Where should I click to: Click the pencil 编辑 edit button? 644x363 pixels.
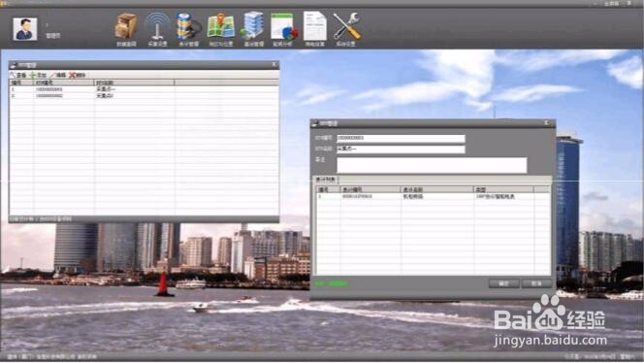[x=58, y=76]
